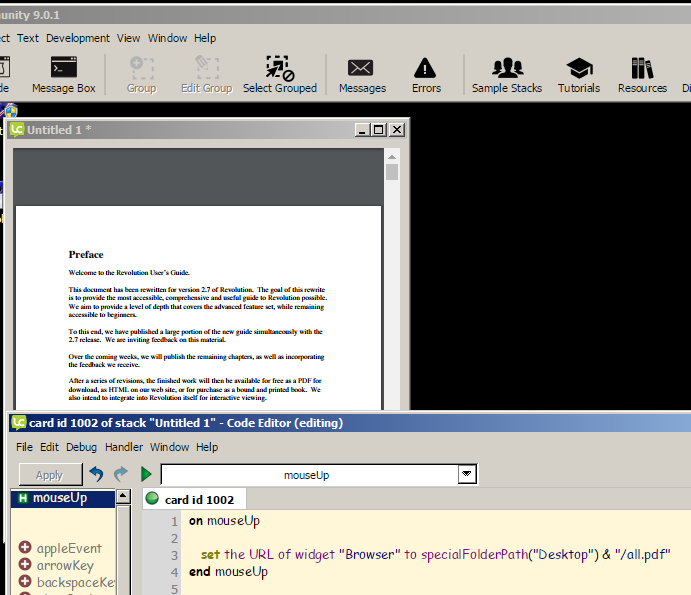Open the Message Box tool
Image resolution: width=691 pixels, height=595 pixels.
[63, 75]
